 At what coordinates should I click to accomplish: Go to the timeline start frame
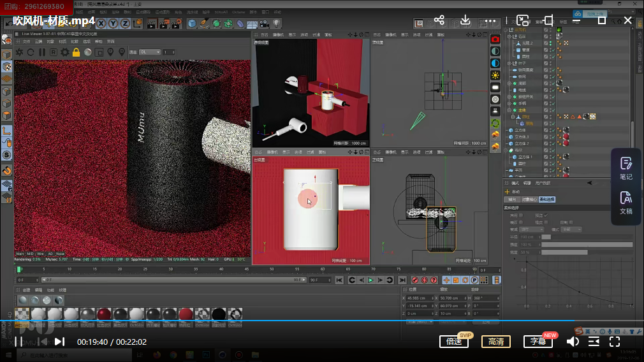339,280
